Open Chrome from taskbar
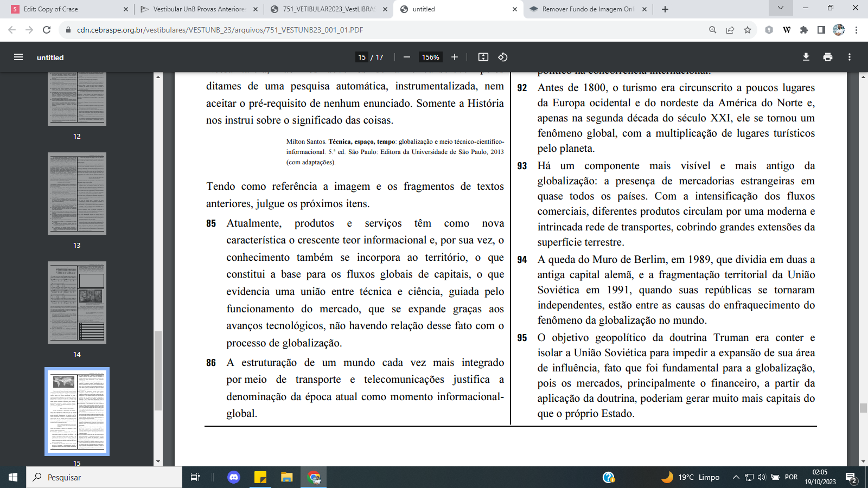 (x=314, y=477)
